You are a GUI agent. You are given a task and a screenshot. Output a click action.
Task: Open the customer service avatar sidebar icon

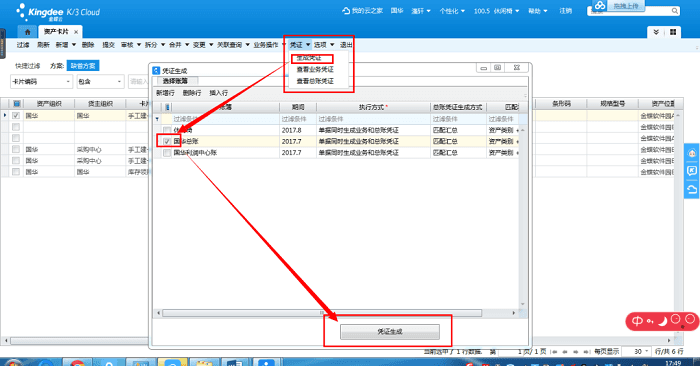pyautogui.click(x=692, y=154)
